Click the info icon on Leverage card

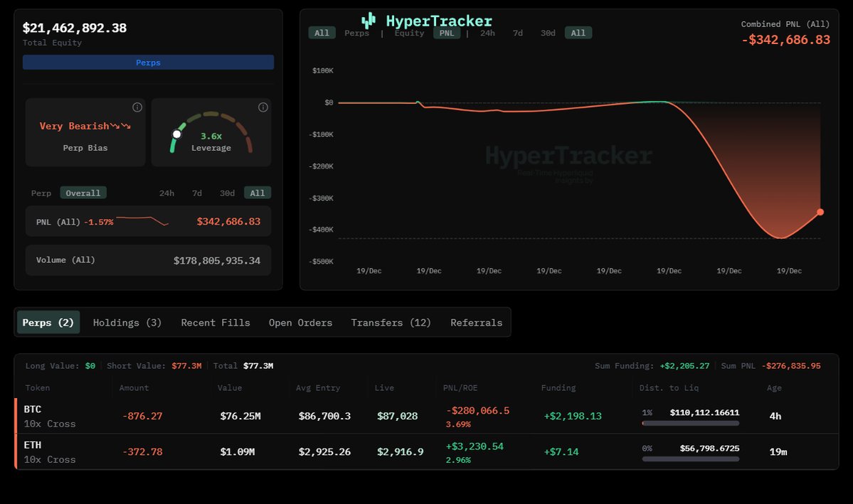pyautogui.click(x=263, y=107)
